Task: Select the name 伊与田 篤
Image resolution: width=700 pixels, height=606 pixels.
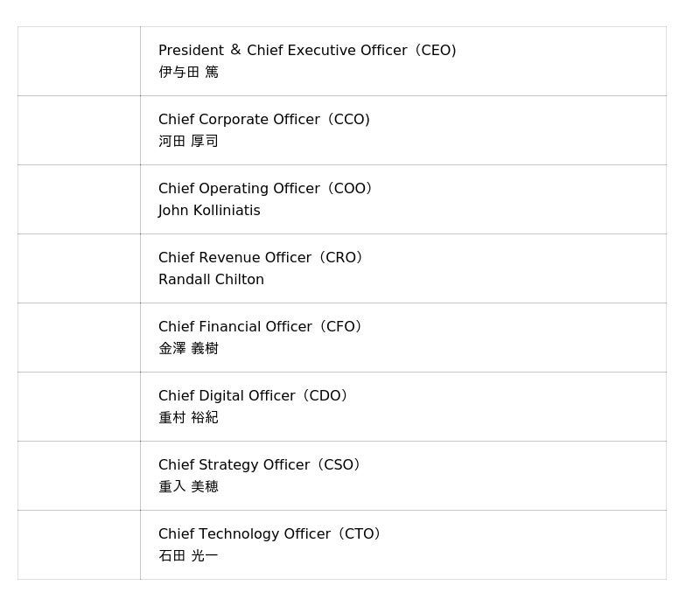Action: [x=188, y=73]
